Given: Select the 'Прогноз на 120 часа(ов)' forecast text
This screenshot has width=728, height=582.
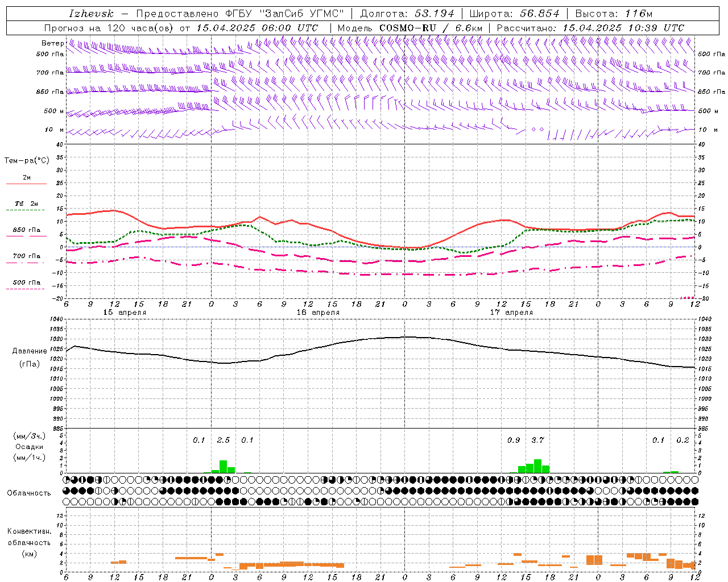Looking at the screenshot, I should point(110,28).
